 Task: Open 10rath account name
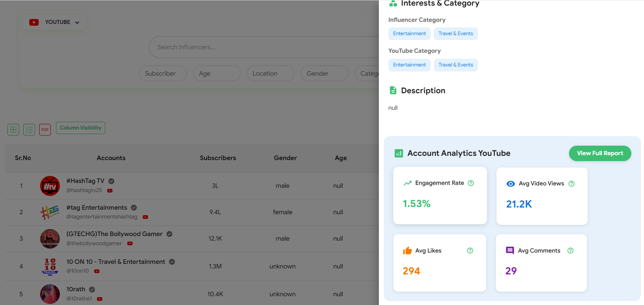[x=76, y=289]
